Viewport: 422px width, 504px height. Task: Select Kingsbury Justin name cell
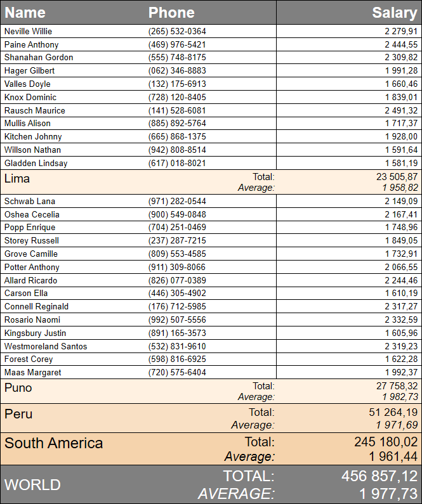(36, 333)
